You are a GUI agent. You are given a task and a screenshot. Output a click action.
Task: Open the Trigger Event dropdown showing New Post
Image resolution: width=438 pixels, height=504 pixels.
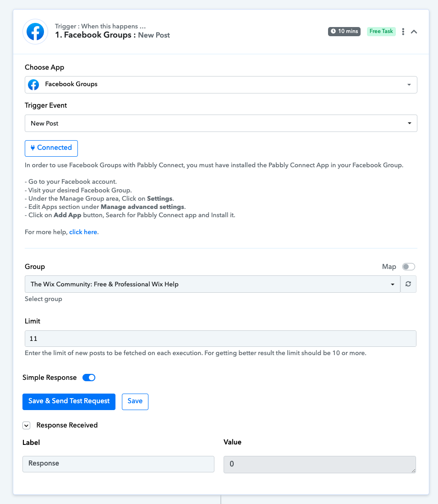tap(221, 123)
